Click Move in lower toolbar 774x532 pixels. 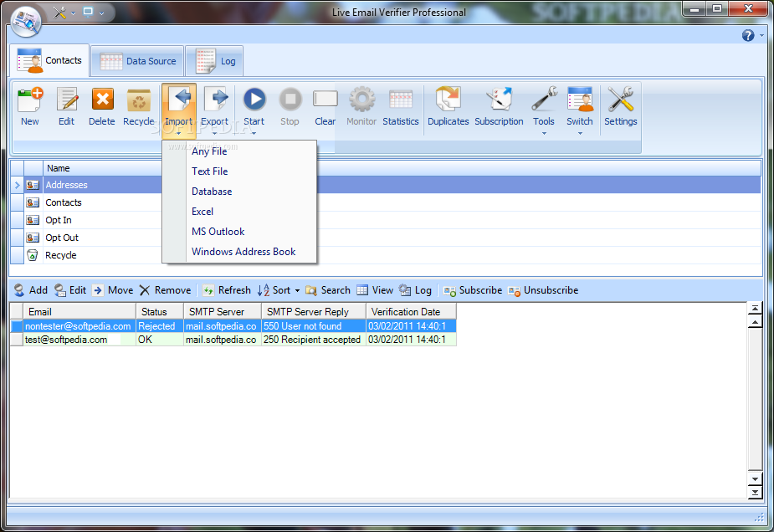113,290
